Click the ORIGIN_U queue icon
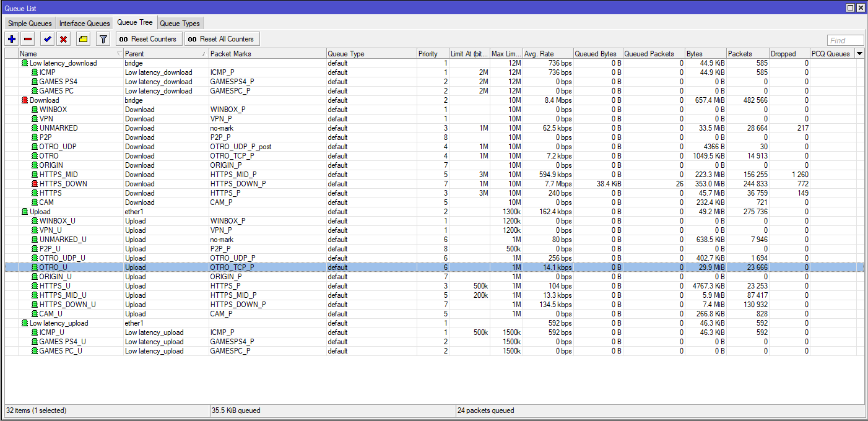The width and height of the screenshot is (868, 421). (x=35, y=277)
